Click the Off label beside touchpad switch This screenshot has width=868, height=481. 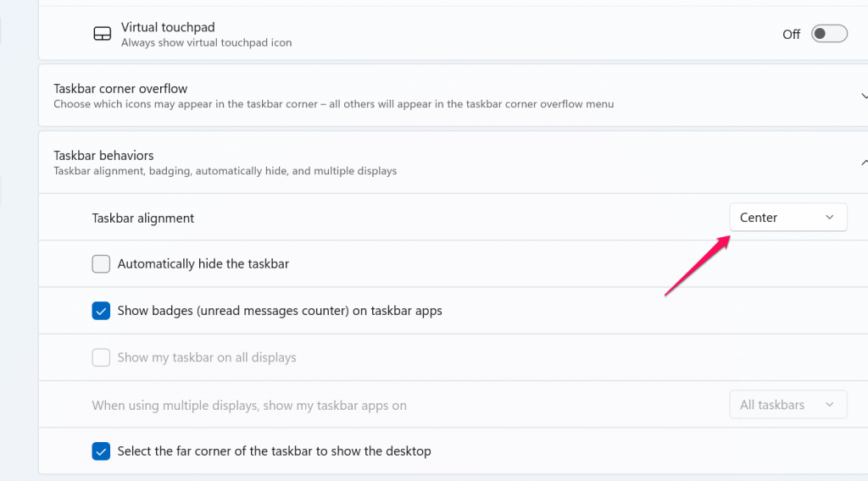coord(791,35)
